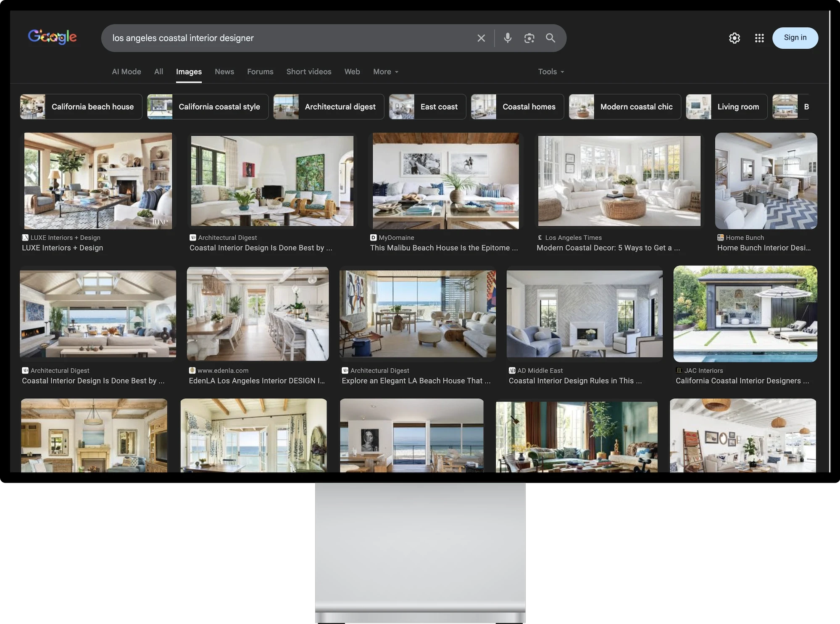Screen dimensions: 840x624
Task: Click the Sign in button
Action: [795, 37]
